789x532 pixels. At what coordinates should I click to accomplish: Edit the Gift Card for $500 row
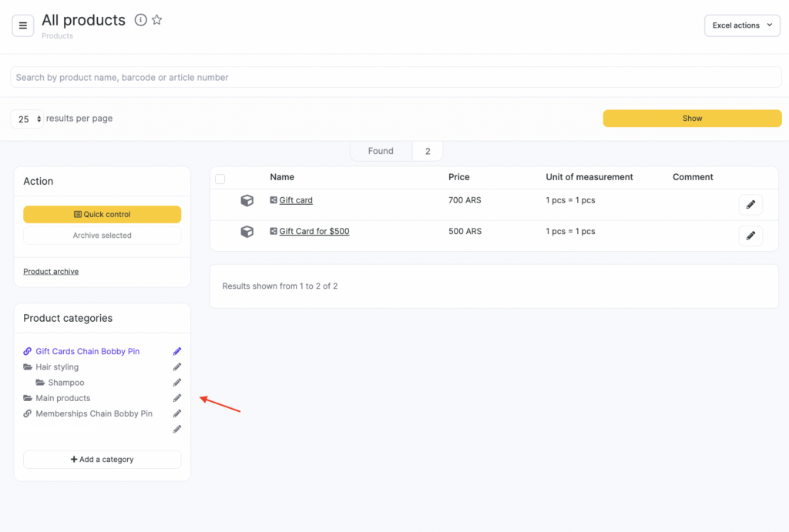pyautogui.click(x=750, y=236)
